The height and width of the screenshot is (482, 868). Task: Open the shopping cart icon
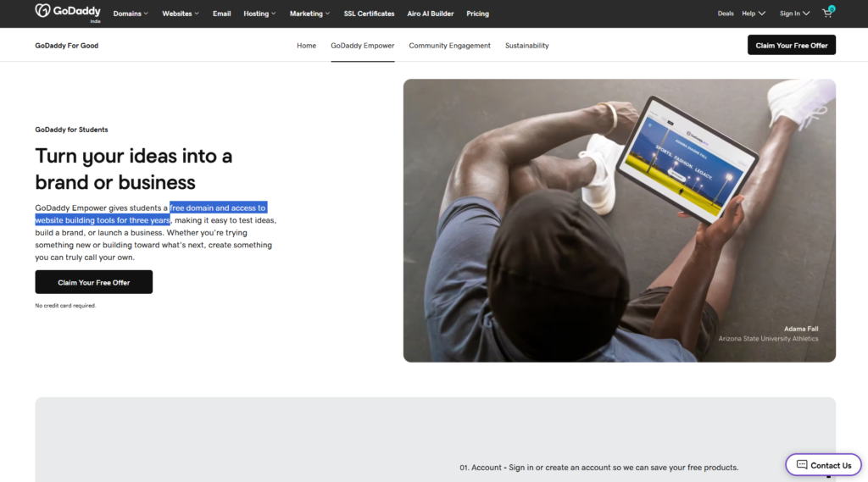coord(827,13)
